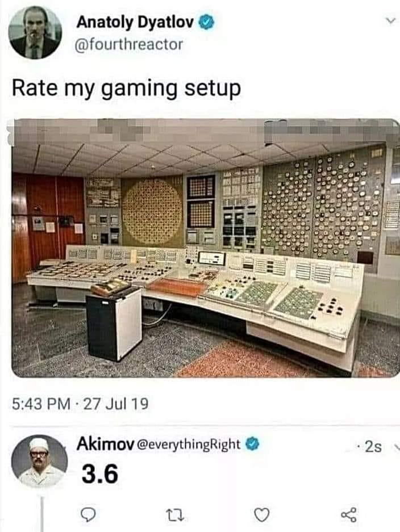Click the verified badge next to Anatoly Dyatlov
The width and height of the screenshot is (400, 532).
click(x=206, y=22)
